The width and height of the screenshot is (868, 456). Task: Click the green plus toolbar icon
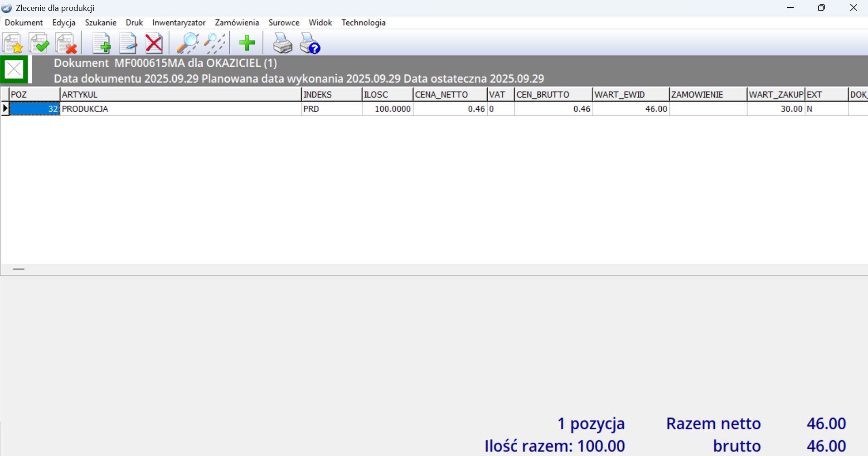point(247,44)
